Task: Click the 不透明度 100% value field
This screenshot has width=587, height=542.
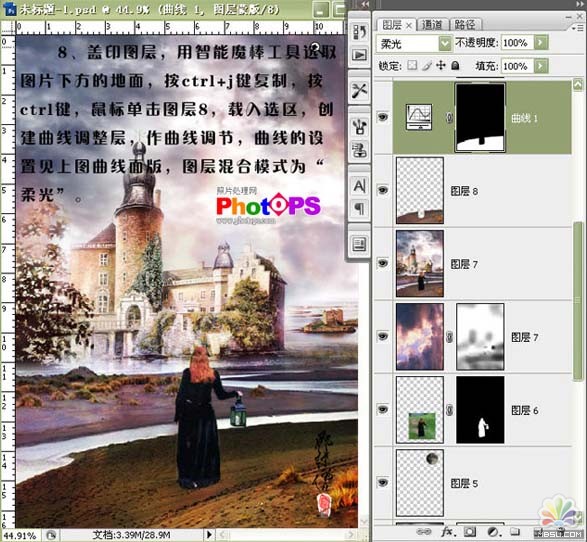Action: pyautogui.click(x=517, y=43)
